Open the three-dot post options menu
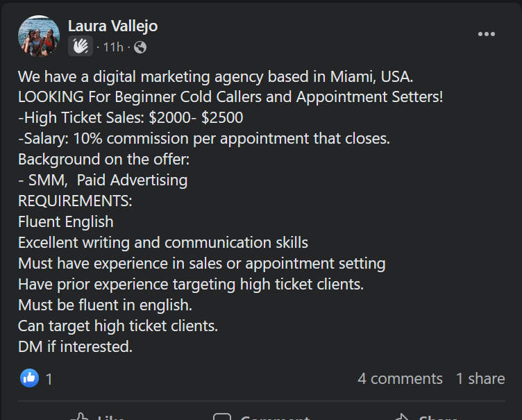Viewport: 522px width, 420px height. pos(487,34)
